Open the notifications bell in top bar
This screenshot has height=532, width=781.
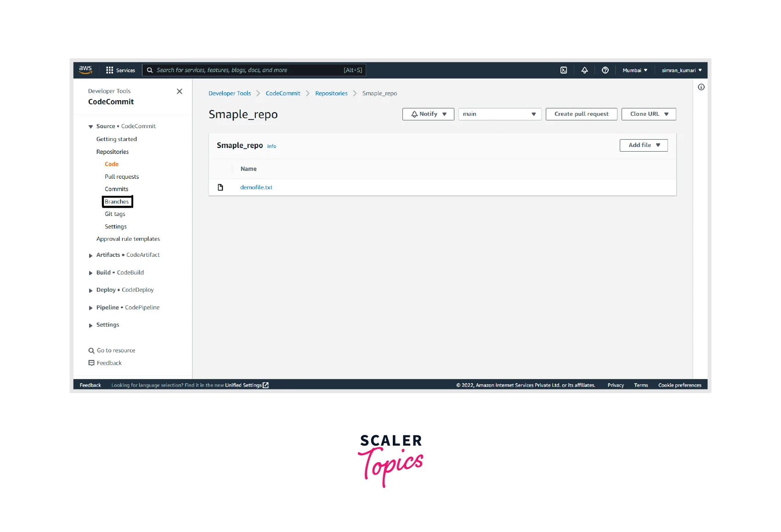[584, 70]
